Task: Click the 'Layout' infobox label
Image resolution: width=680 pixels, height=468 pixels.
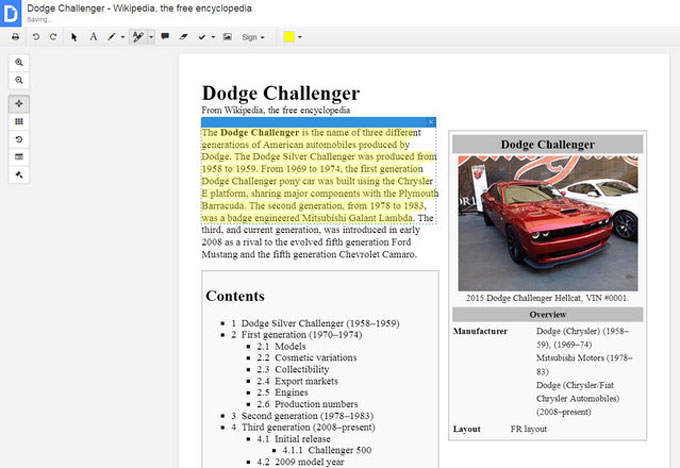Action: point(467,429)
